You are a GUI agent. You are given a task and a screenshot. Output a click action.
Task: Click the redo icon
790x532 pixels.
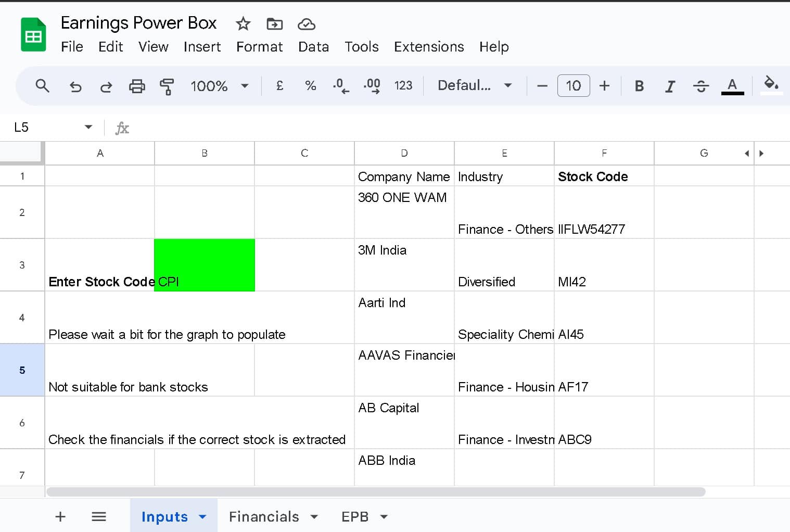[106, 86]
